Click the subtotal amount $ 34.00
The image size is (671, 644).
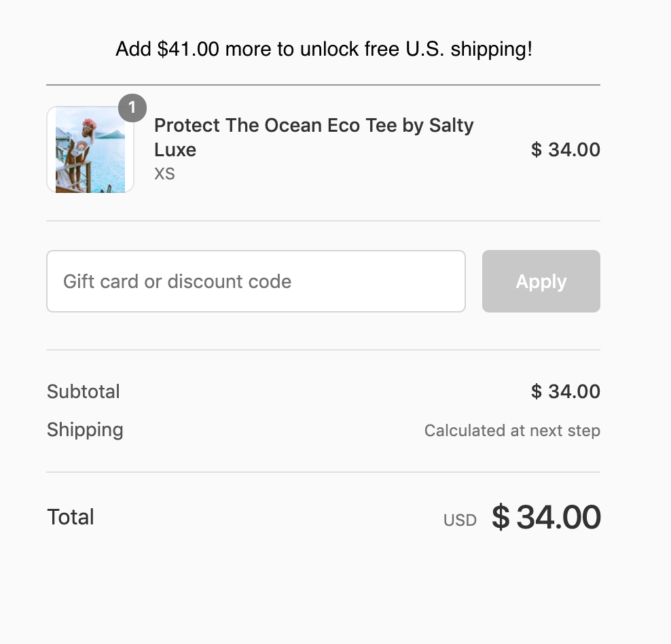565,391
